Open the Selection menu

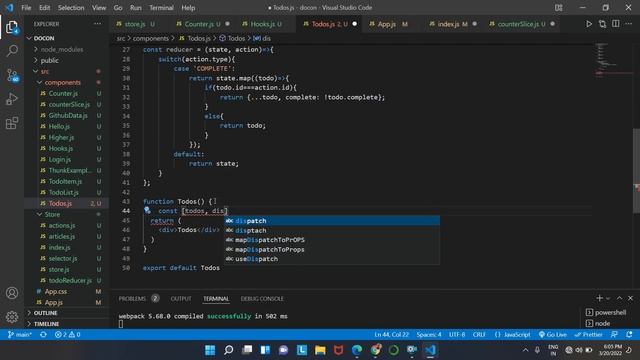(71, 8)
